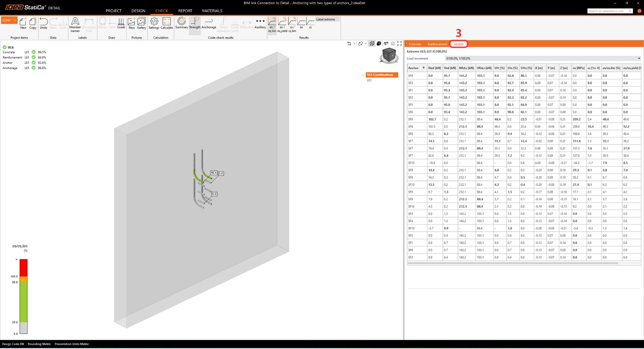This screenshot has width=644, height=349.
Task: Click the Loads draw icon
Action: pyautogui.click(x=121, y=23)
